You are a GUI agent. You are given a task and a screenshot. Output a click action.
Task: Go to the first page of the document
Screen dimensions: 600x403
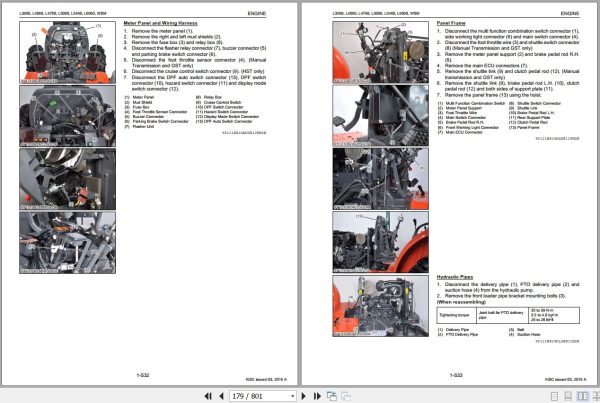click(208, 396)
